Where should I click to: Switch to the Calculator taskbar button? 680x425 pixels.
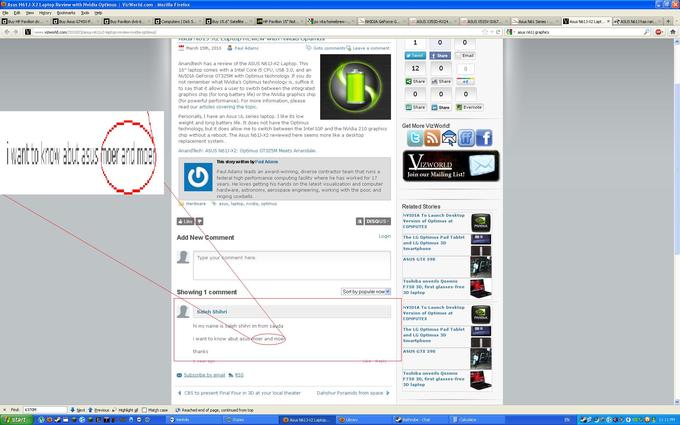coord(477,420)
